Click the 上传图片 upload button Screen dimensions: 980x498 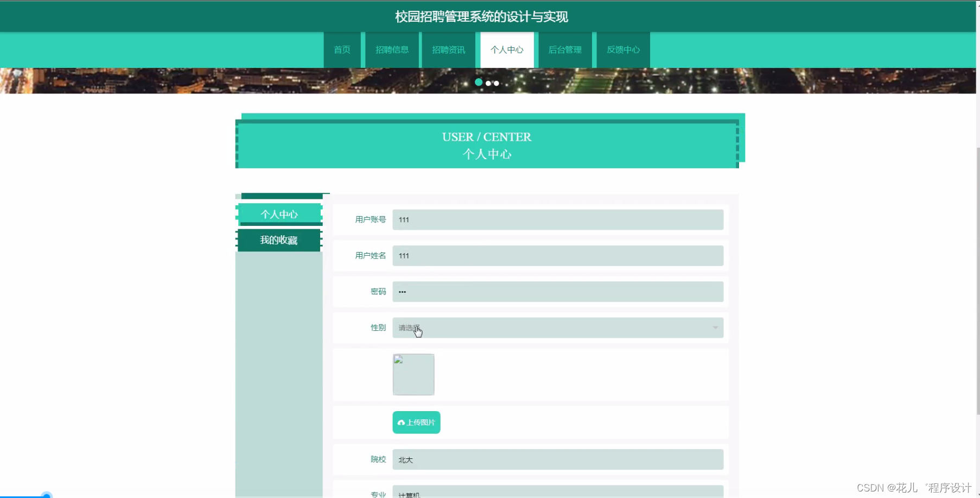point(416,423)
